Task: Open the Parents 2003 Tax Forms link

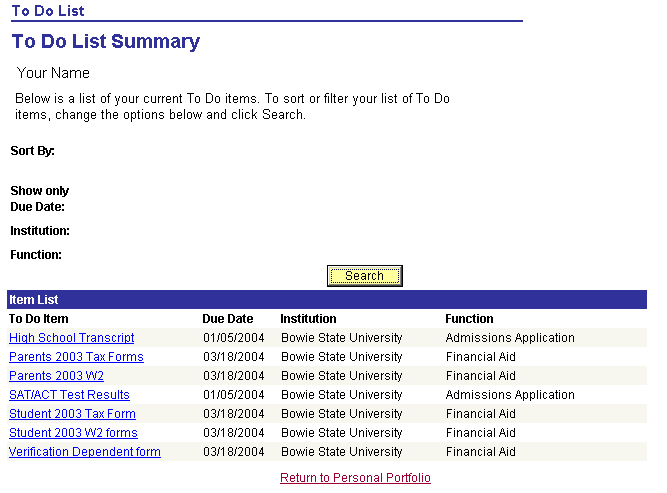Action: [76, 357]
